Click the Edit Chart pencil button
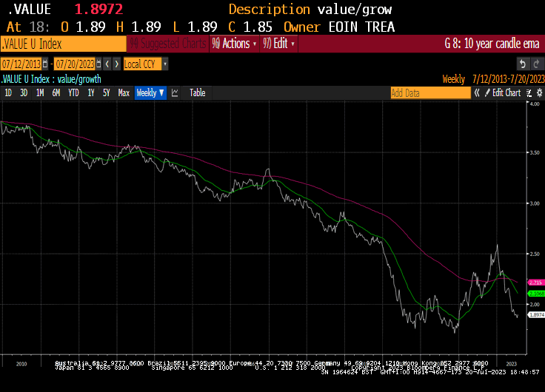The width and height of the screenshot is (545, 392). [503, 92]
